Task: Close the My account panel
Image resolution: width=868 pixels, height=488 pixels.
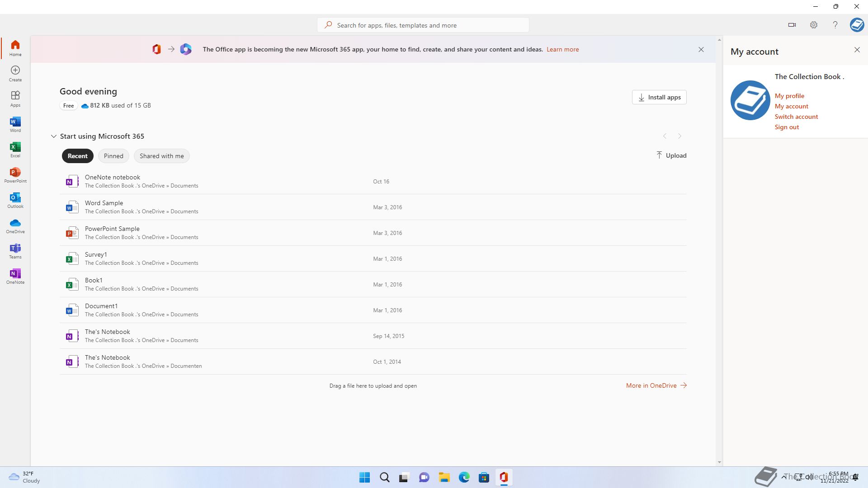Action: (857, 50)
